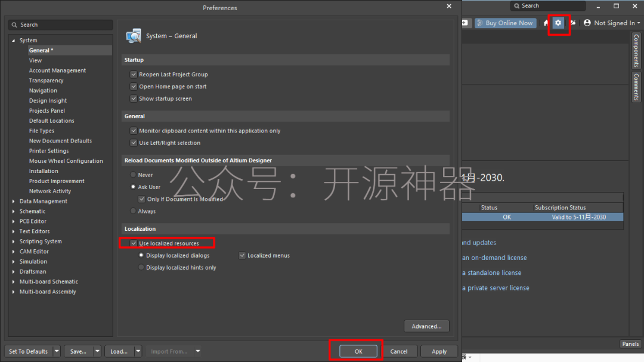Viewport: 644px width, 362px height.
Task: Select the File Types page
Action: click(x=42, y=131)
